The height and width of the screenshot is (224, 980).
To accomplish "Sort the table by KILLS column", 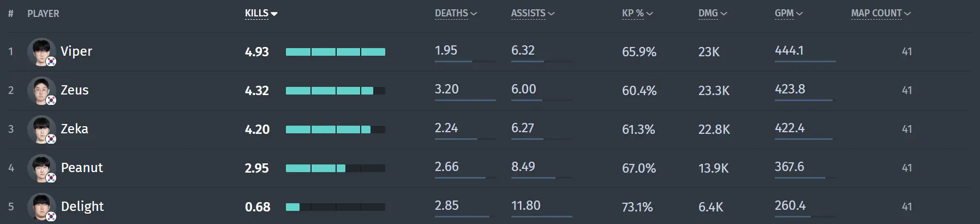I will 261,13.
